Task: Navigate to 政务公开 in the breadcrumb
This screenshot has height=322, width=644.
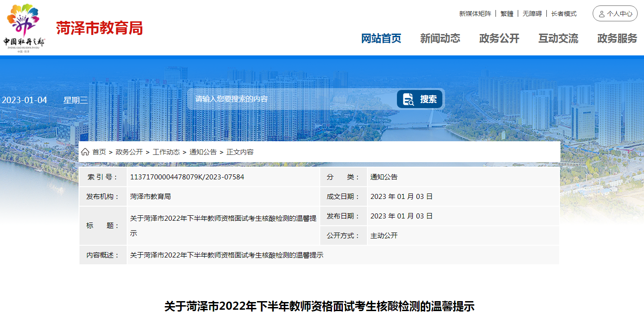Action: coord(129,152)
